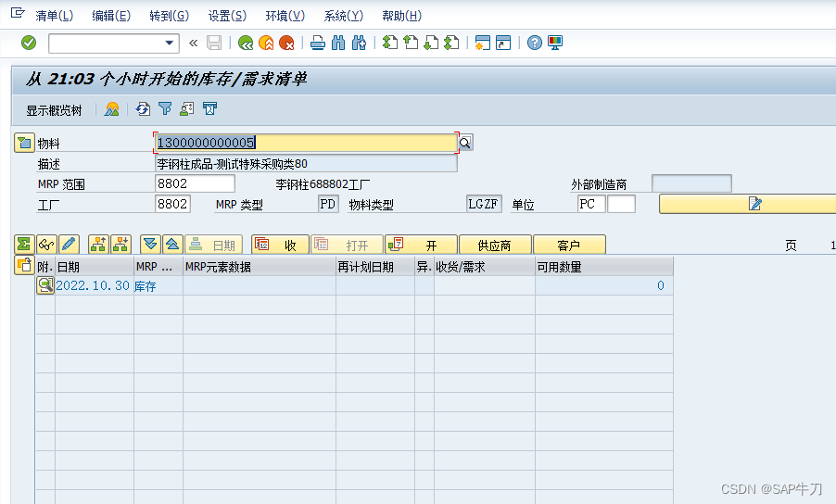The width and height of the screenshot is (836, 504).
Task: Click the Generate Shortcut icon
Action: coord(503,43)
